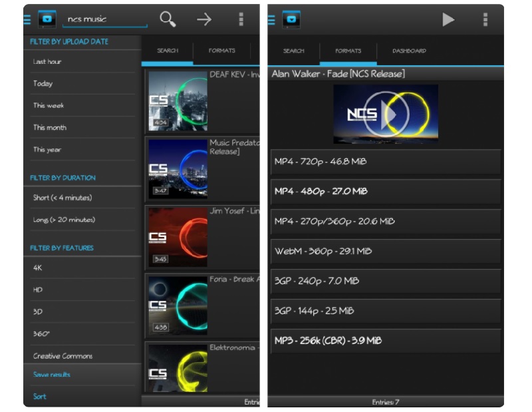Image resolution: width=532 pixels, height=412 pixels.
Task: Enable Creative Commons filter
Action: [x=82, y=356]
